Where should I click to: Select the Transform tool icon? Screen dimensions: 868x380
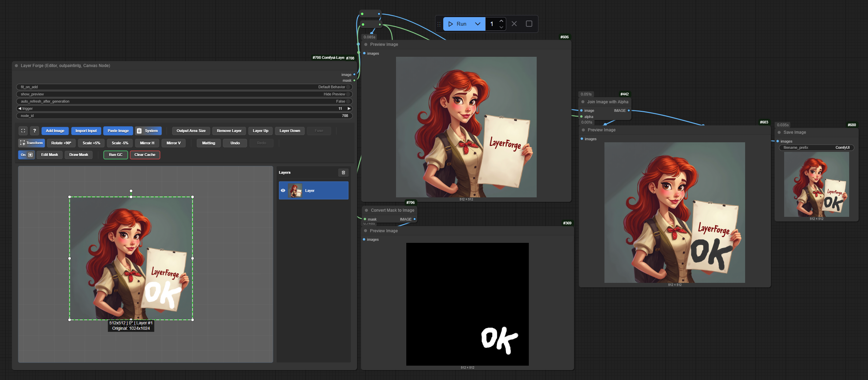(23, 143)
